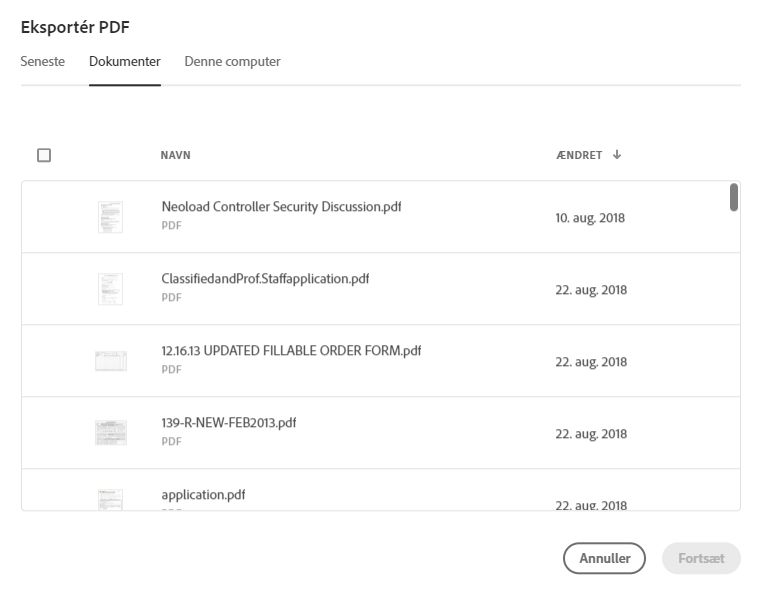Screen dimensions: 763x592
Task: Choose the 139-R-NEW-FEB2013.pdf row
Action: (x=381, y=433)
